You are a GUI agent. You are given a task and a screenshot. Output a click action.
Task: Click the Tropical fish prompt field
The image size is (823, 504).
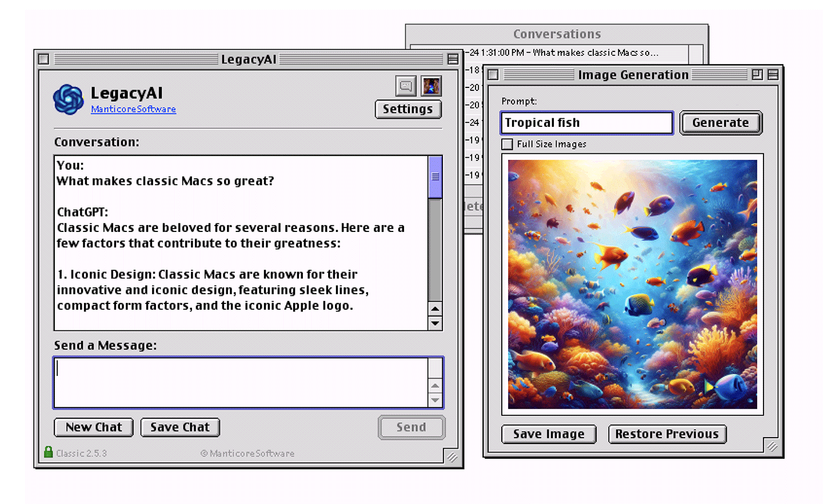tap(586, 123)
